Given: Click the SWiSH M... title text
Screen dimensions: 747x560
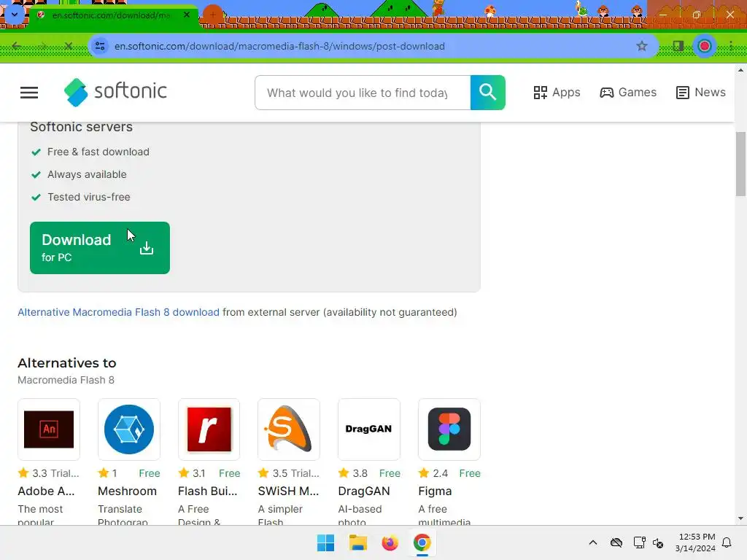Looking at the screenshot, I should 288,491.
